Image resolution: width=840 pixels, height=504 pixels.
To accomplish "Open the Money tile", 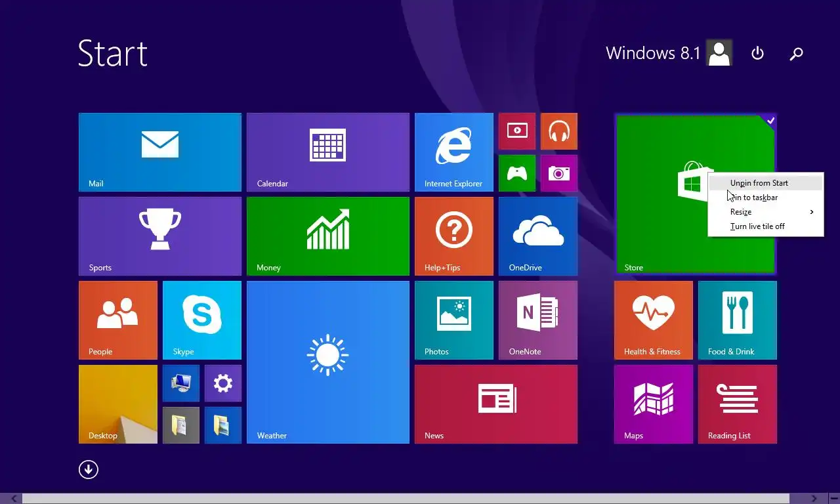I will pos(328,236).
